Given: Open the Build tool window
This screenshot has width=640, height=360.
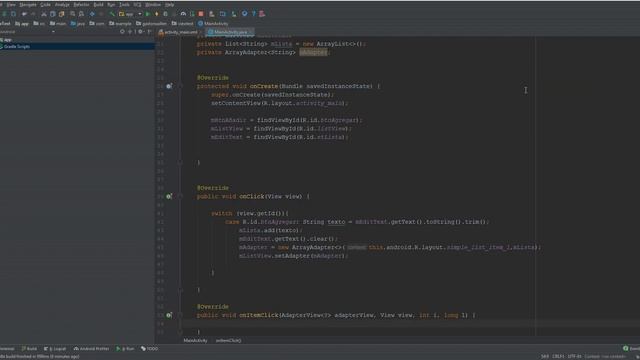Looking at the screenshot, I should (29, 349).
